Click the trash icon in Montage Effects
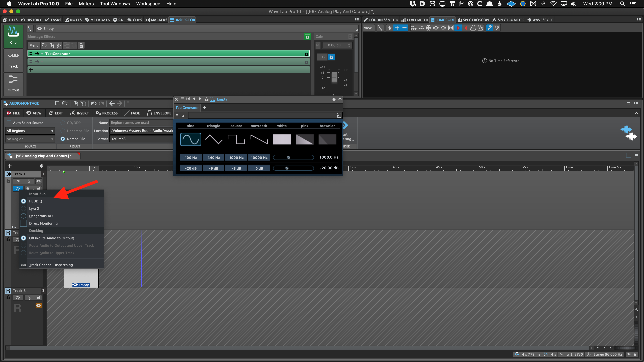This screenshot has height=362, width=644. (x=81, y=45)
